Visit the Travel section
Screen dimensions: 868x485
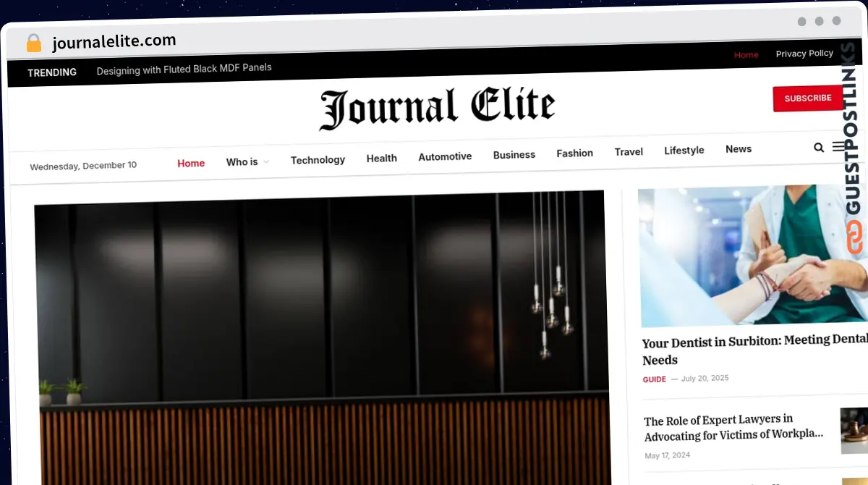pos(629,152)
